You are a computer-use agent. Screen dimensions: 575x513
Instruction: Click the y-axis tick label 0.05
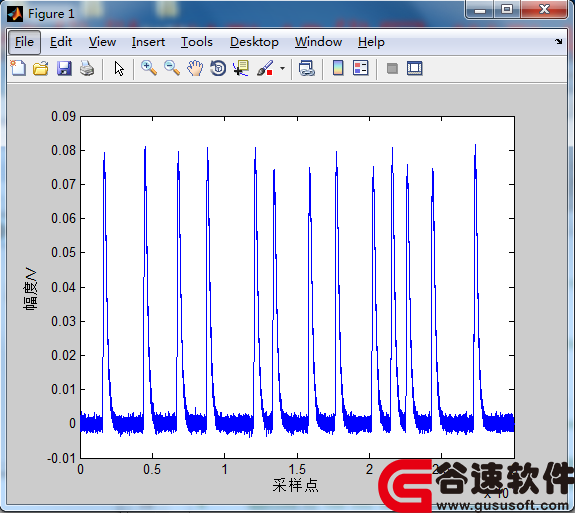[63, 253]
